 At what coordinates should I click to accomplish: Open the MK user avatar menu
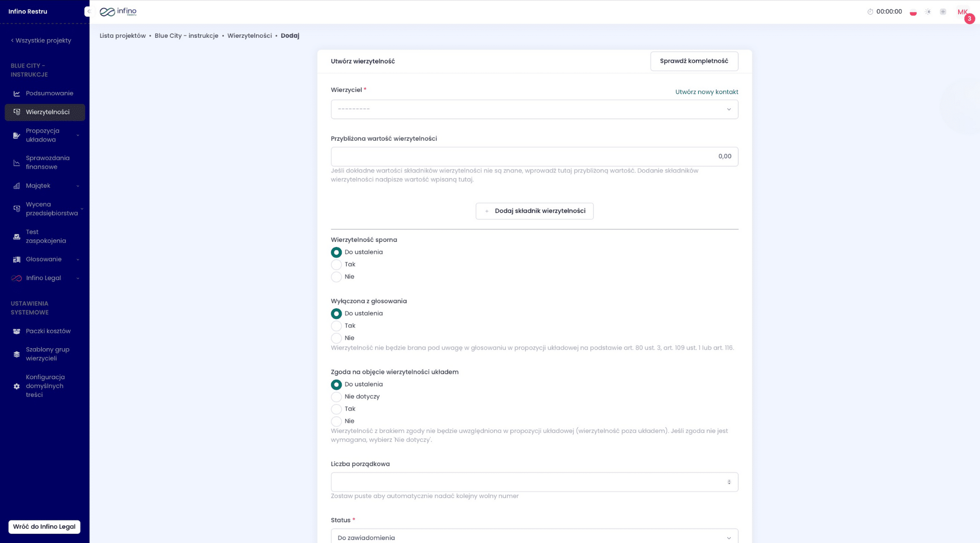pyautogui.click(x=962, y=12)
